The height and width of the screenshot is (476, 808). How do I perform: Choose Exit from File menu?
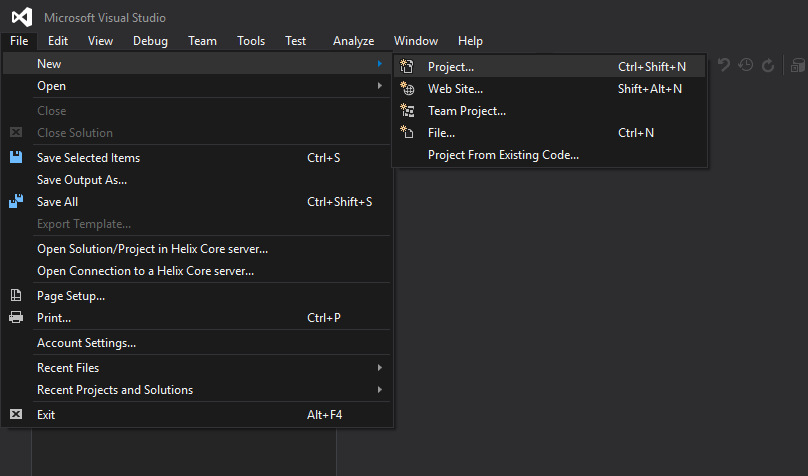pos(197,414)
